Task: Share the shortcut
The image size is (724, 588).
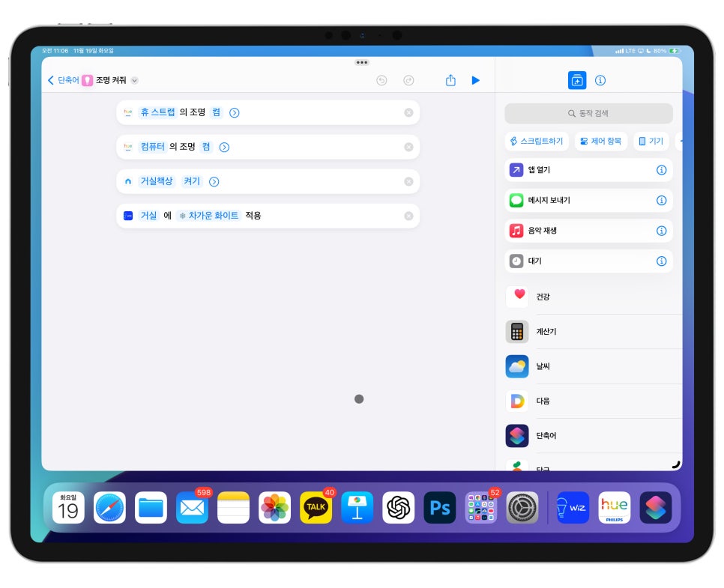Action: click(x=450, y=80)
